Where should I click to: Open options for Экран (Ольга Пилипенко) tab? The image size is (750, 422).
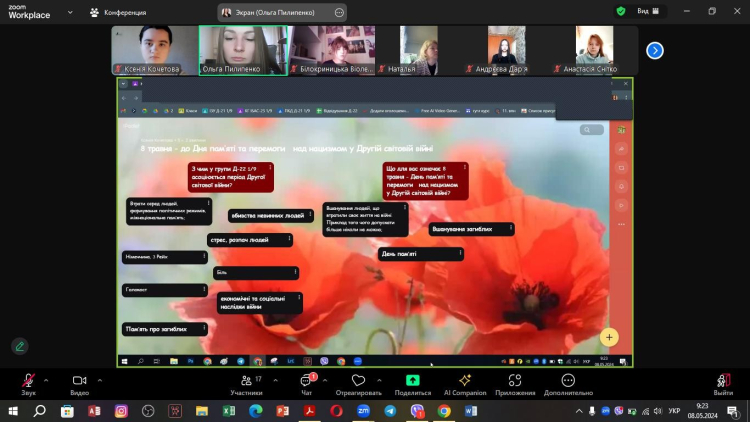pos(339,12)
